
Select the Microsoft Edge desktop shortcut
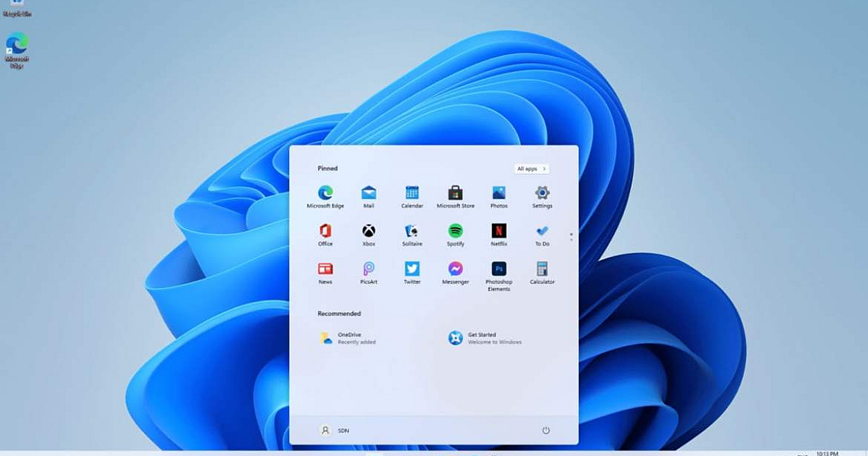point(17,51)
